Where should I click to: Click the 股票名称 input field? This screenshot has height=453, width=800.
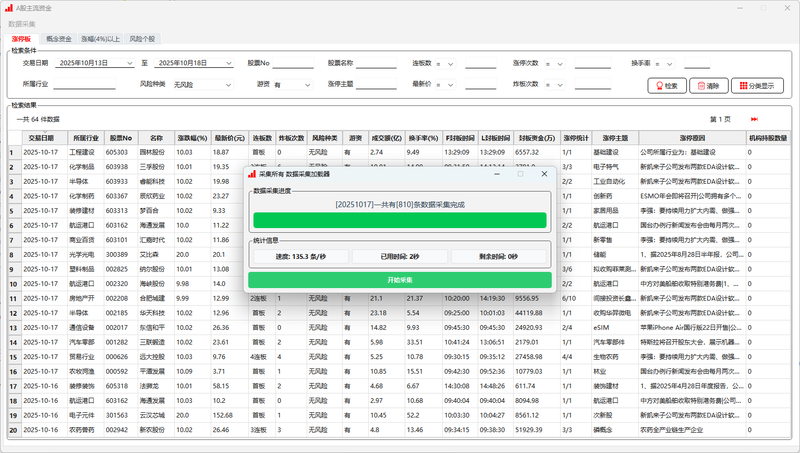click(376, 63)
